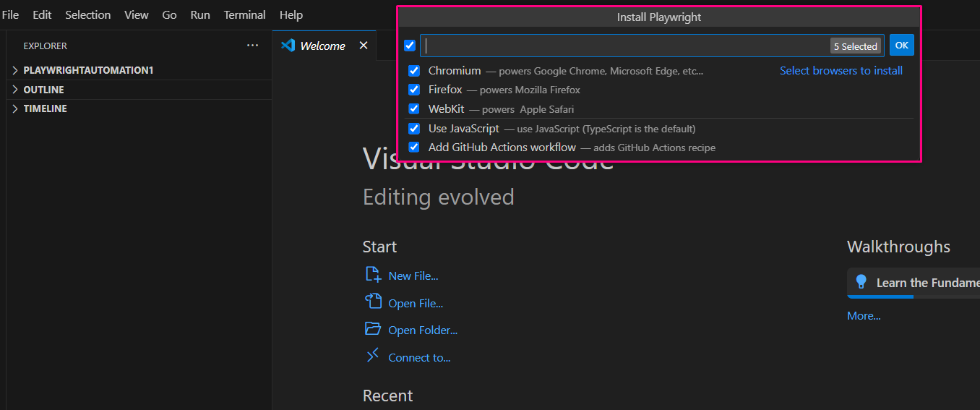This screenshot has width=980, height=410.
Task: Click the VS Code icon on Welcome tab
Action: 288,45
